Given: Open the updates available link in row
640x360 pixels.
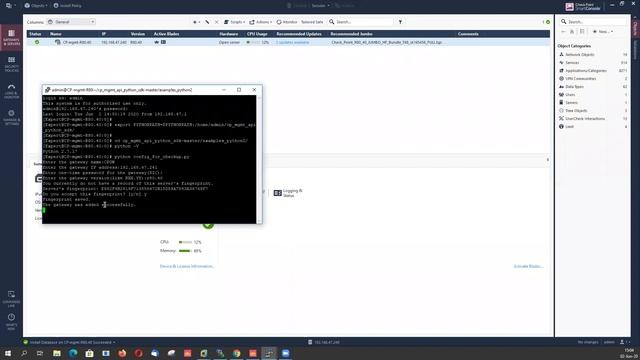Looking at the screenshot, I should pos(292,42).
